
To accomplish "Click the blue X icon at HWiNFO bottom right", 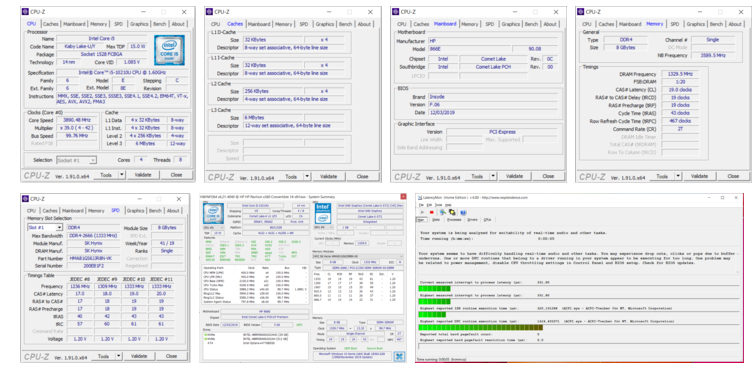I will [399, 356].
